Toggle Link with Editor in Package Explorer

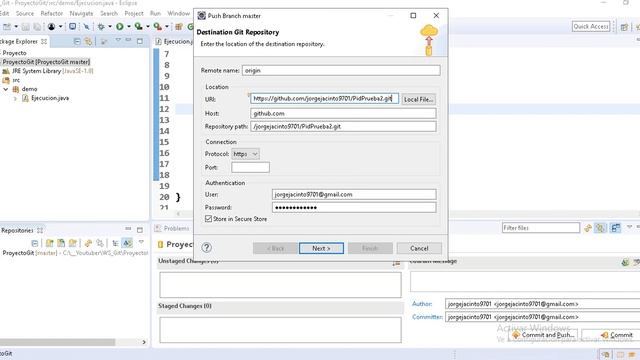point(88,41)
